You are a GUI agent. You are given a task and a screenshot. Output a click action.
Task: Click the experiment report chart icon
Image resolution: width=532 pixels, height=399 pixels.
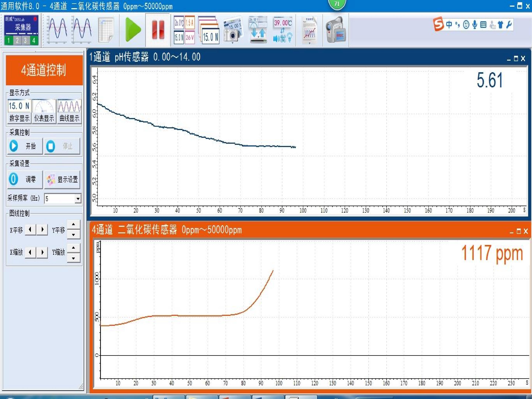tap(310, 30)
